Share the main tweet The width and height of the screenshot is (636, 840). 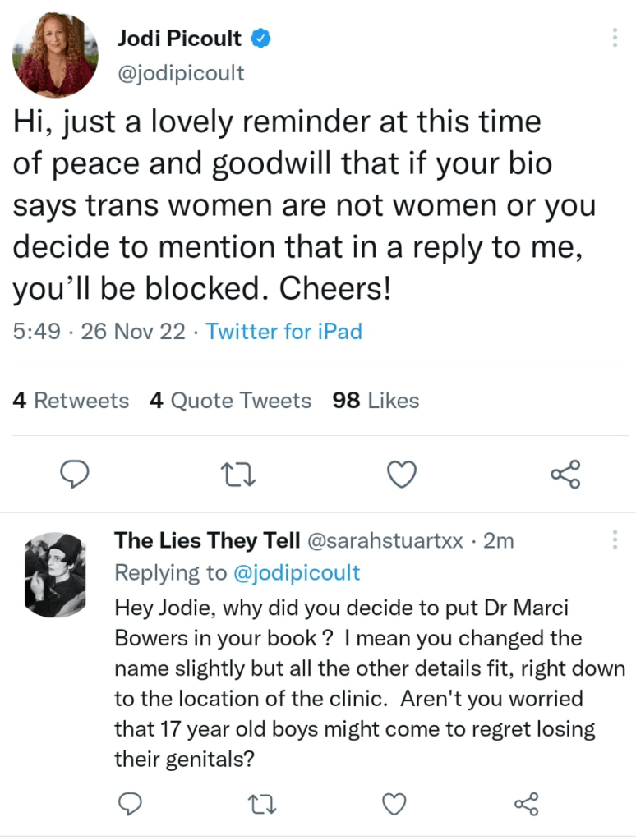click(x=566, y=474)
